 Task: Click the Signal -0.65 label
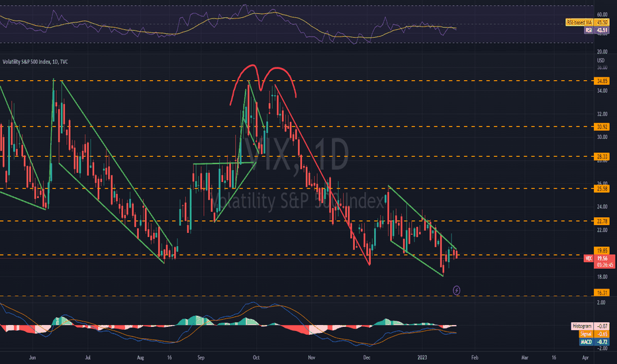(594, 334)
